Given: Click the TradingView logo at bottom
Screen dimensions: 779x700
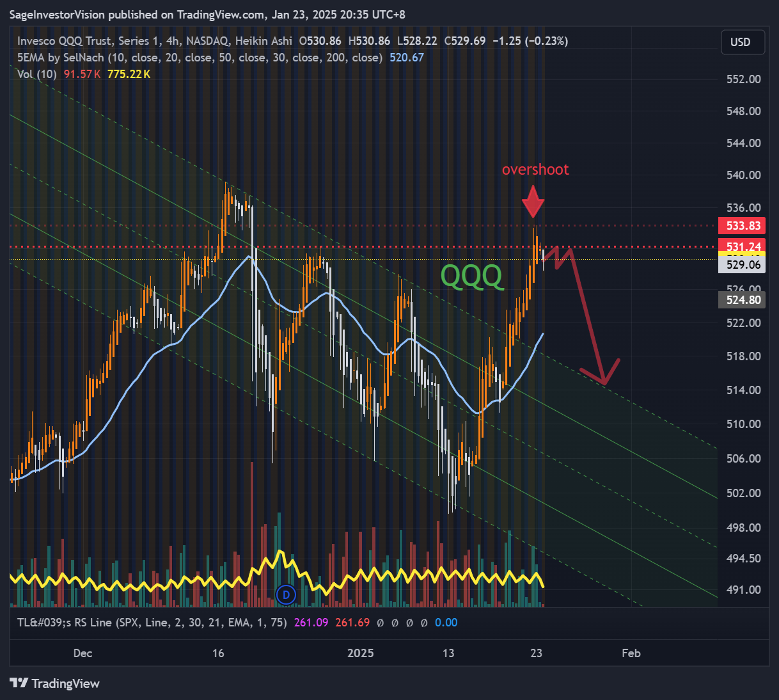Looking at the screenshot, I should 55,683.
